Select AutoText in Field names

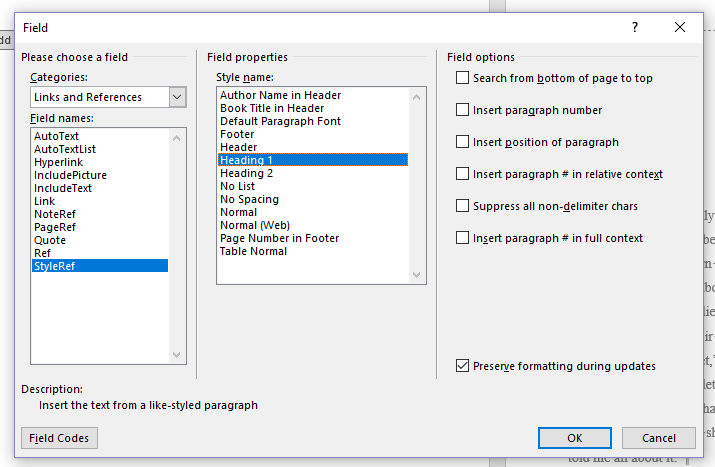[x=100, y=136]
